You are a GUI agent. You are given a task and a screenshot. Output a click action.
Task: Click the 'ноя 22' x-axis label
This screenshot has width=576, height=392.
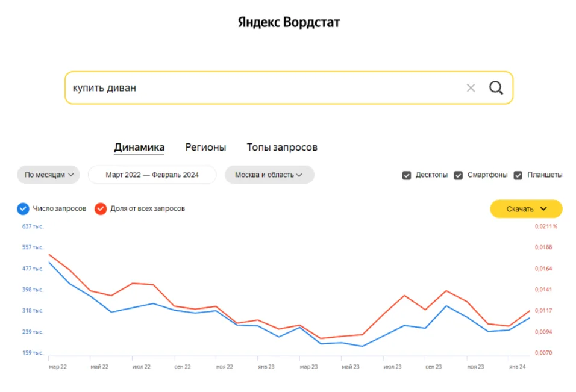[x=225, y=367]
